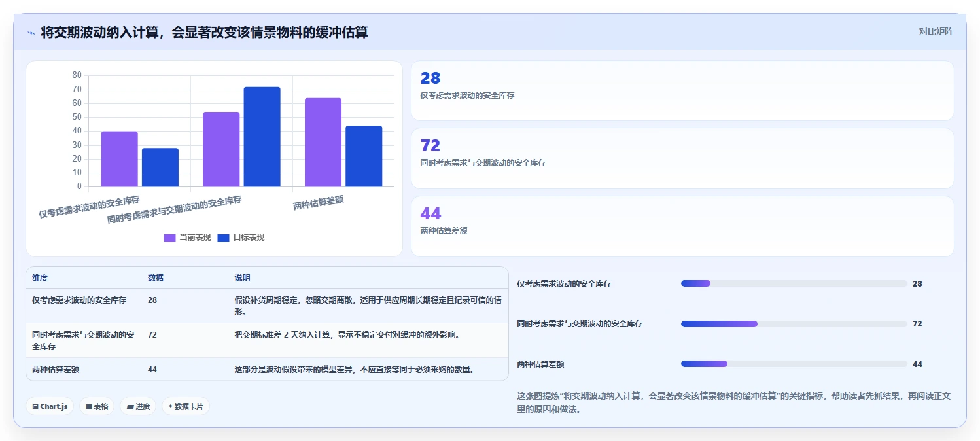This screenshot has width=980, height=441.
Task: Click the lightning icon beside the title
Action: pos(31,32)
